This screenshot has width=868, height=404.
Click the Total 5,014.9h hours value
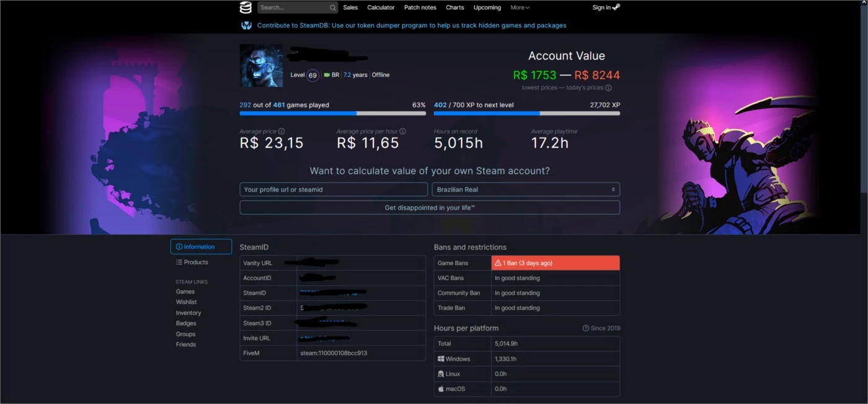(507, 343)
